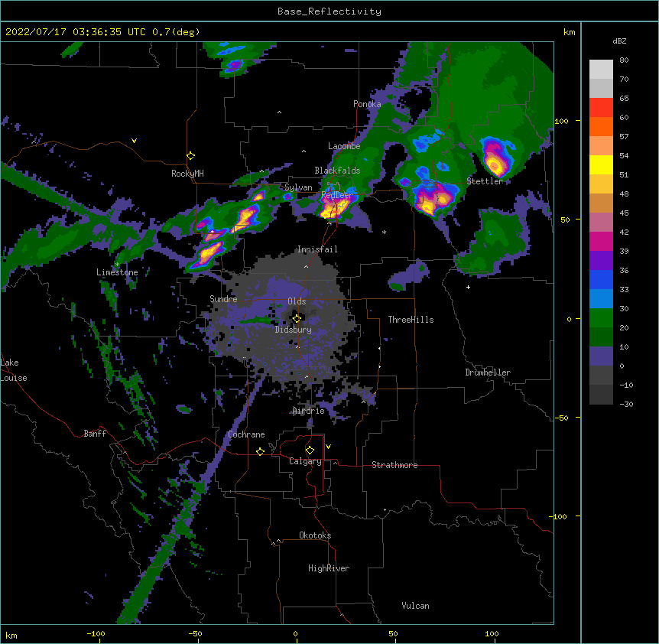Select the magenta 39-42 dBZ legend swatch

(x=601, y=241)
